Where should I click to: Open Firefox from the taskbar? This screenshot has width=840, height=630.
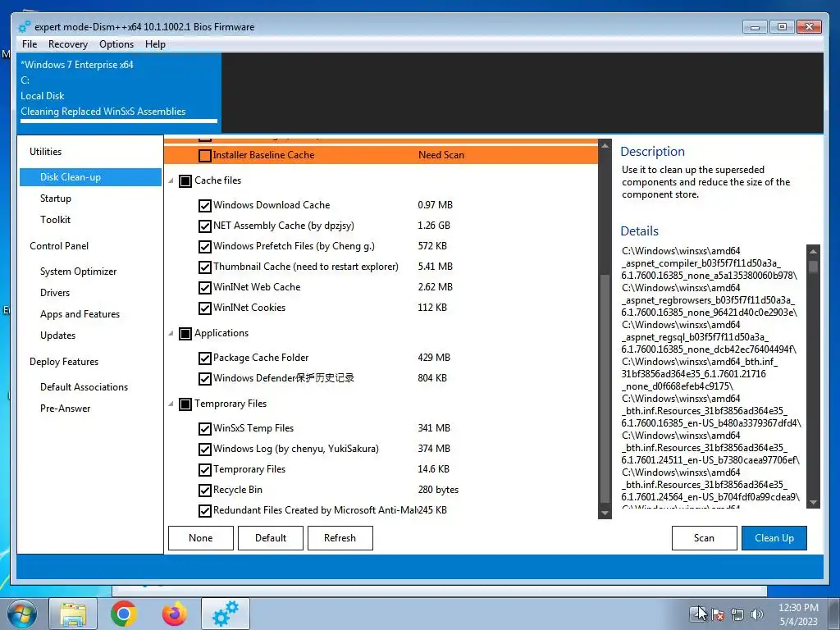coord(175,614)
